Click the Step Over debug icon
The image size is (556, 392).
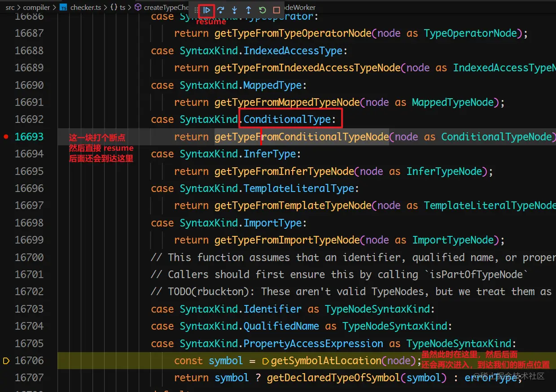221,10
